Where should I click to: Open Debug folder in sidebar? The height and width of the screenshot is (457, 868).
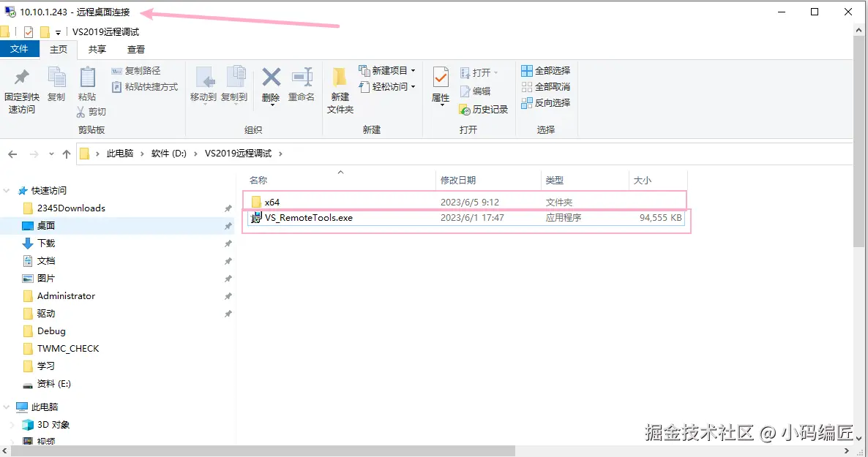(51, 331)
